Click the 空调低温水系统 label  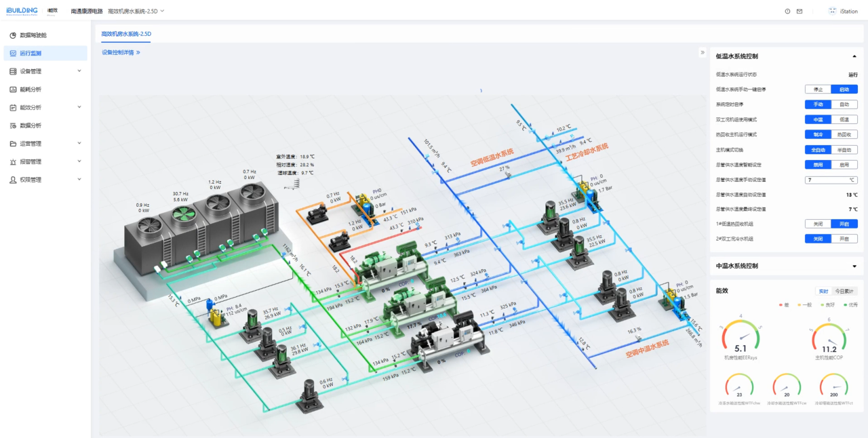pos(492,157)
